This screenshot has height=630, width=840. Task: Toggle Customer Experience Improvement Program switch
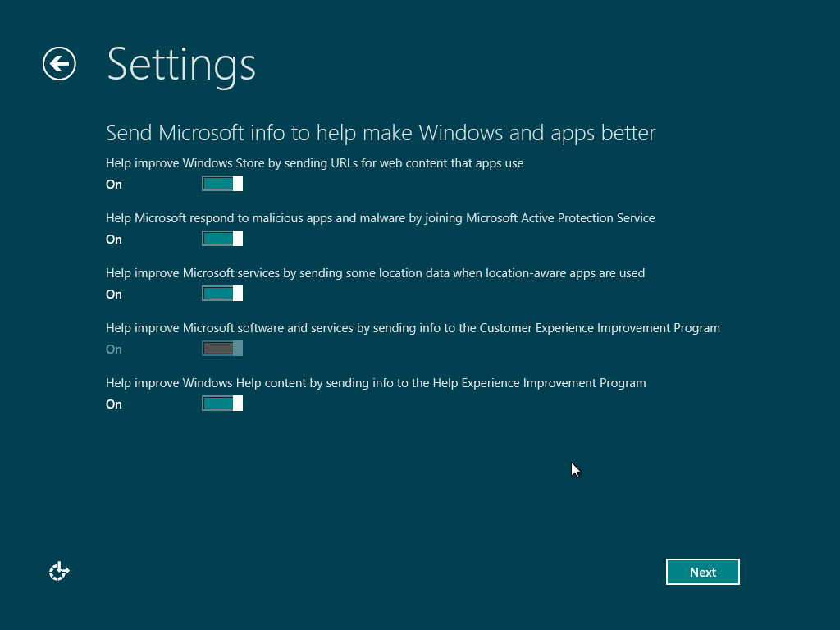(222, 348)
